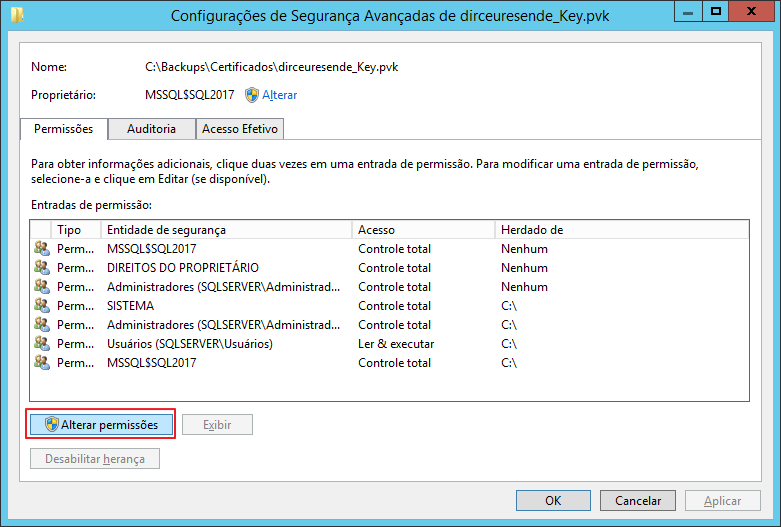Viewport: 781px width, 527px height.
Task: Click the user icon beside the SISTEMA entry
Action: [x=41, y=305]
